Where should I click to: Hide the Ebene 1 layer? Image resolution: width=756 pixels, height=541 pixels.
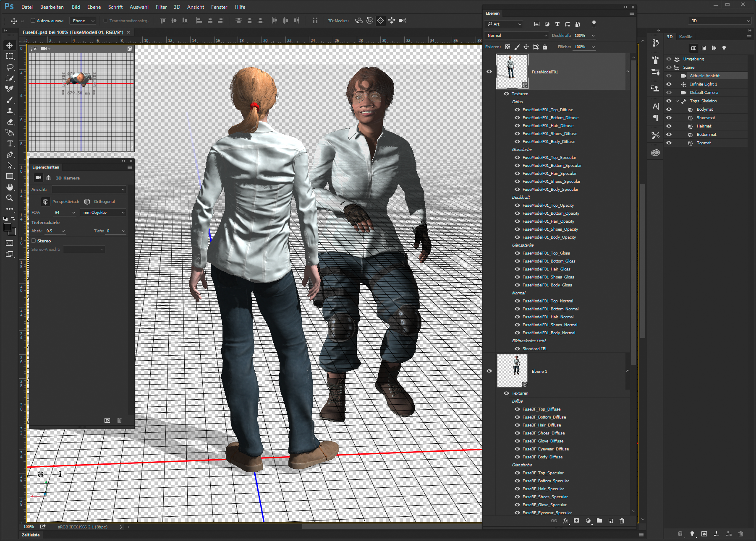489,371
